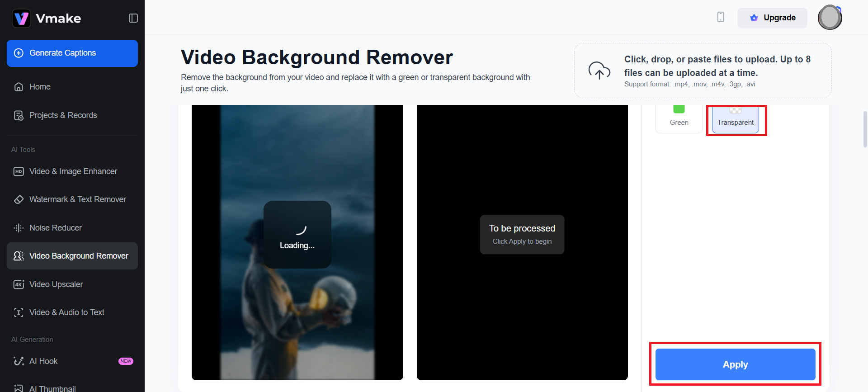Viewport: 868px width, 392px height.
Task: Click the Video & Image Enhancer icon
Action: (x=19, y=171)
